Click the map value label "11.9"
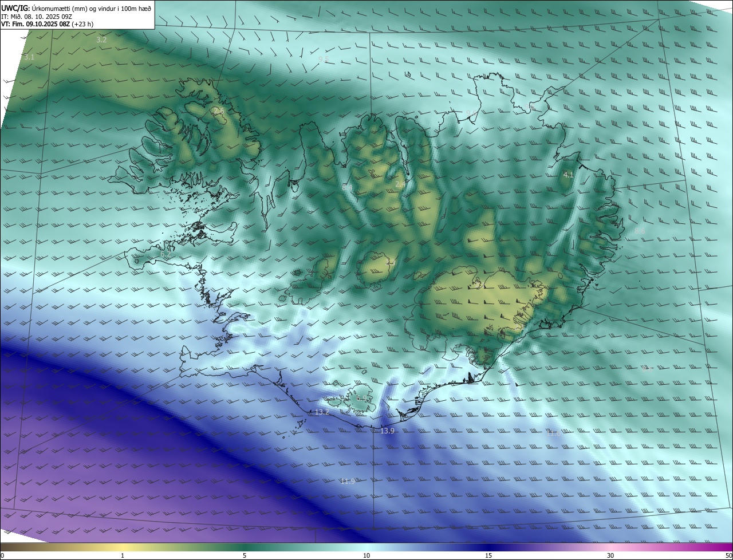The image size is (733, 560). pyautogui.click(x=347, y=481)
